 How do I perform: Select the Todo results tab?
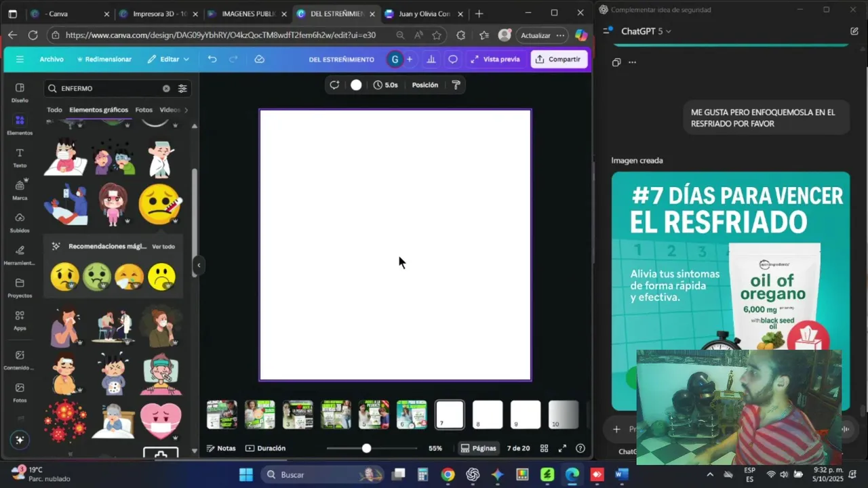tap(54, 110)
